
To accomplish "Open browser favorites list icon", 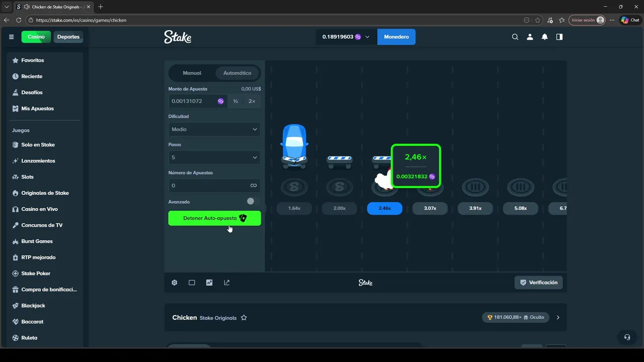I will coord(562,20).
